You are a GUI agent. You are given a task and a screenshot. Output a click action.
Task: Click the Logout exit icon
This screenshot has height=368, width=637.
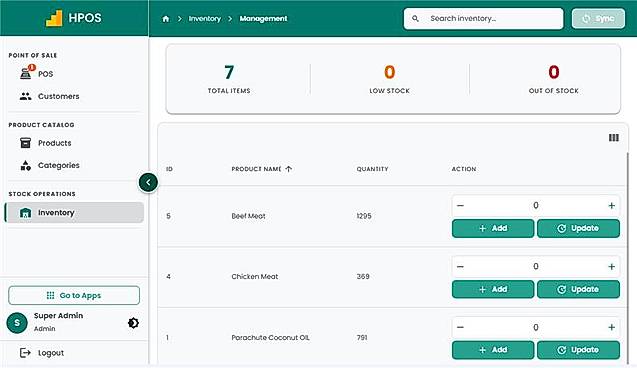(x=25, y=353)
